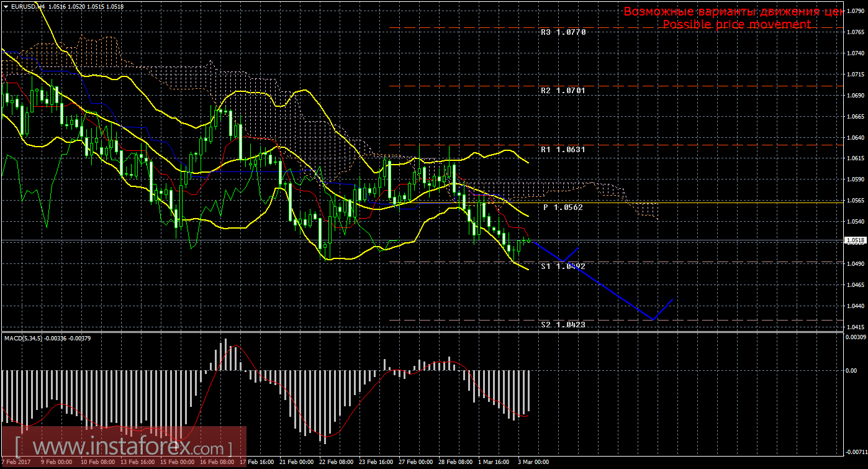Click the 3 Mar 00:00 time label
This screenshot has height=469, width=868.
pos(533,462)
